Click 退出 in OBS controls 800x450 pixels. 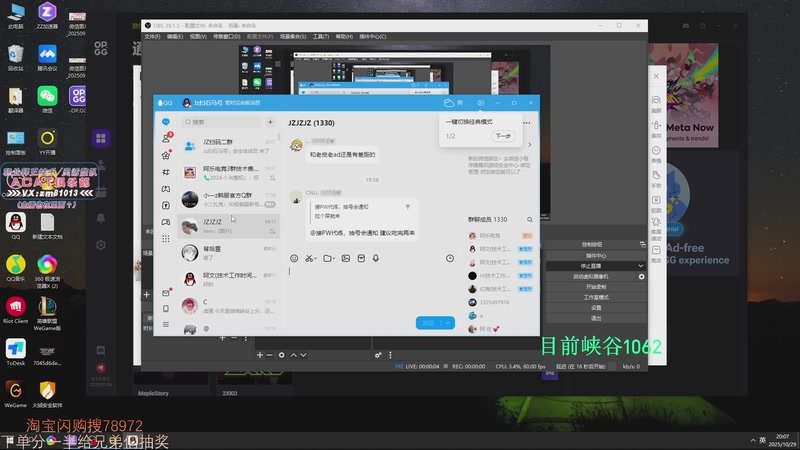tap(596, 318)
